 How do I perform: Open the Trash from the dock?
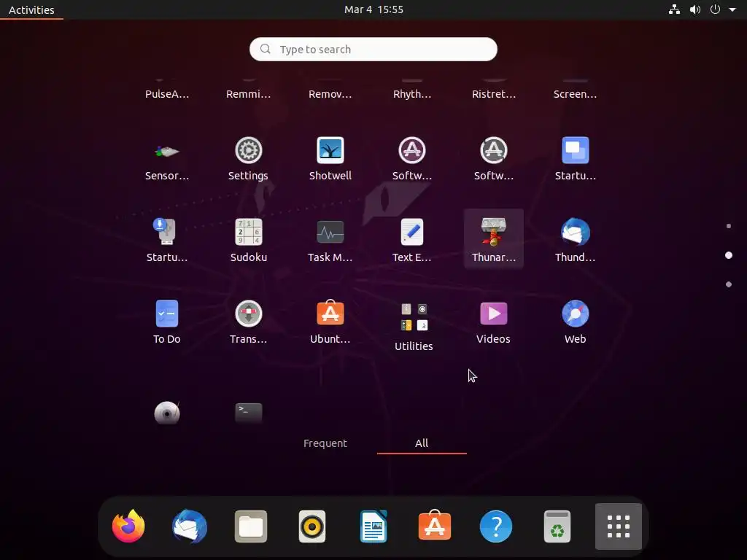pyautogui.click(x=557, y=526)
